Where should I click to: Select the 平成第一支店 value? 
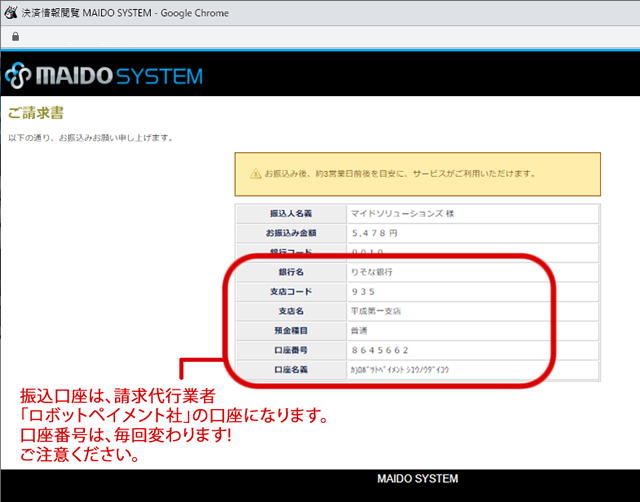[376, 311]
